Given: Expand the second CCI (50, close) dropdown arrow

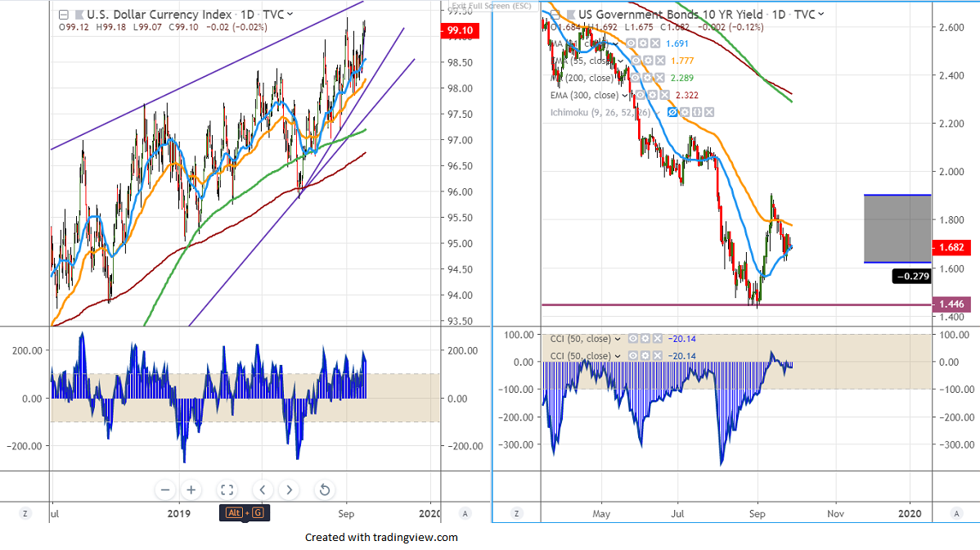Looking at the screenshot, I should click(x=618, y=356).
